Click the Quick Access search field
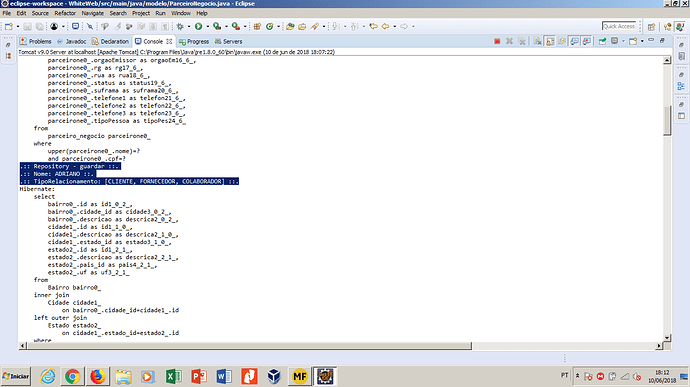The height and width of the screenshot is (387, 690). (x=619, y=26)
